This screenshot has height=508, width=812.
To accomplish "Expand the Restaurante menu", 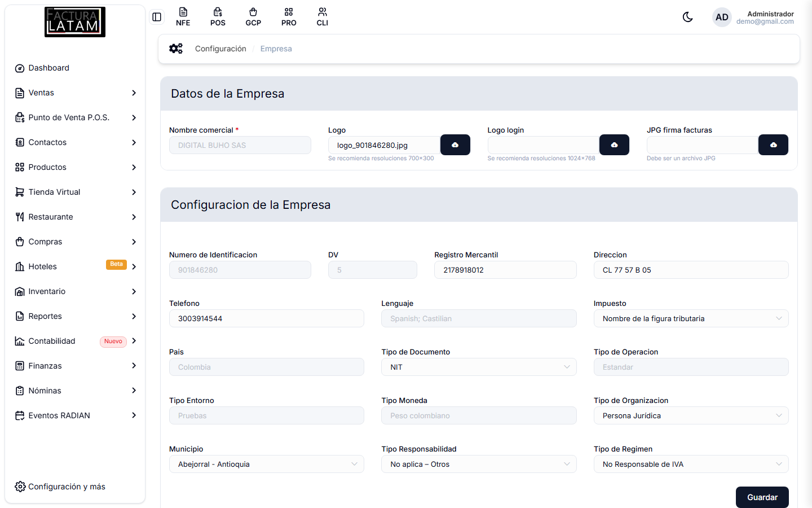I will [75, 217].
